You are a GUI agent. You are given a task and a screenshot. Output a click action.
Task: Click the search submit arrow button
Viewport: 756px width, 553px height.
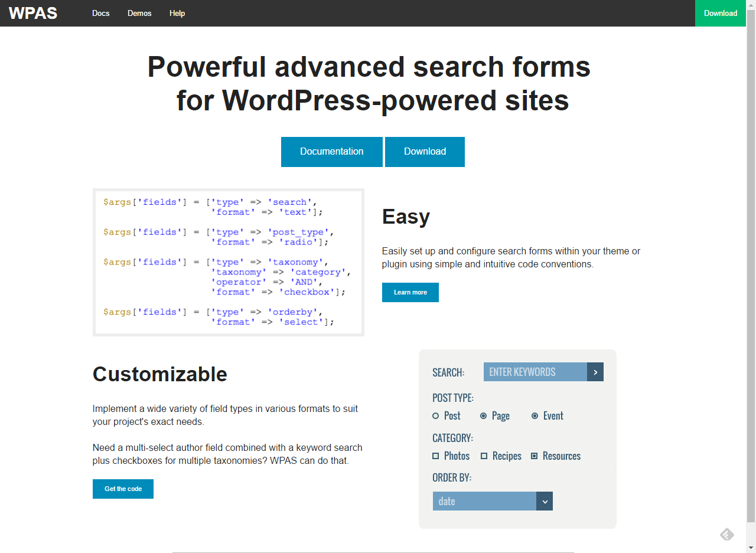pyautogui.click(x=595, y=372)
